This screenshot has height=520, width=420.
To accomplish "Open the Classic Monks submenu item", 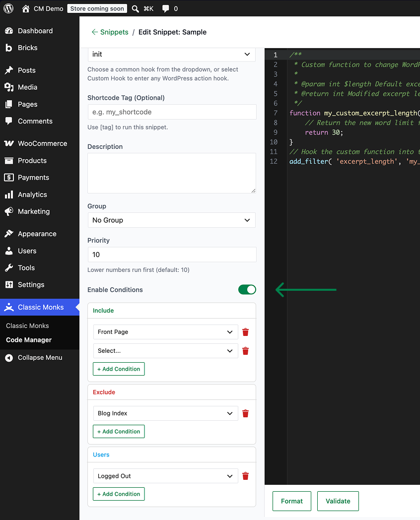I will point(27,325).
